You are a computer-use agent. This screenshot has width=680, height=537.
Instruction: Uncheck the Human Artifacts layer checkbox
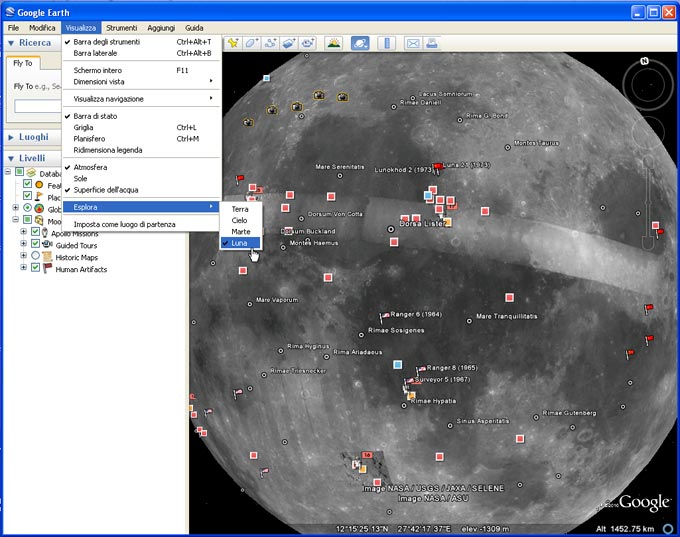[36, 267]
